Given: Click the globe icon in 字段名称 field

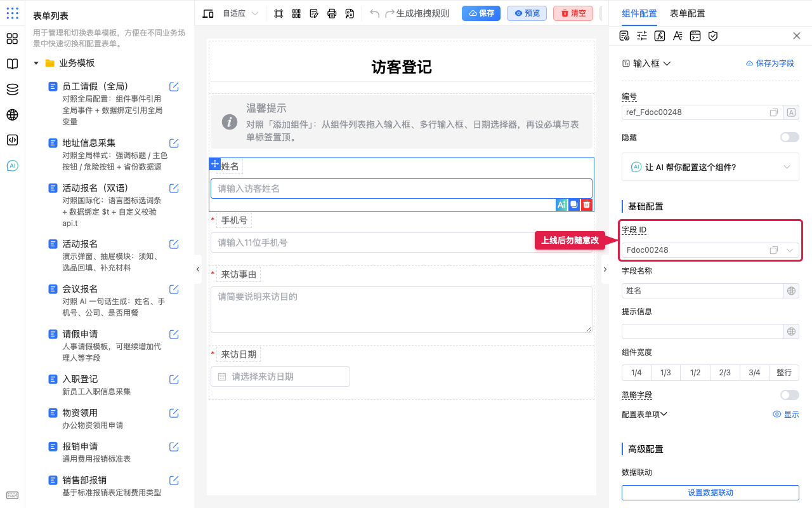Looking at the screenshot, I should [x=791, y=291].
